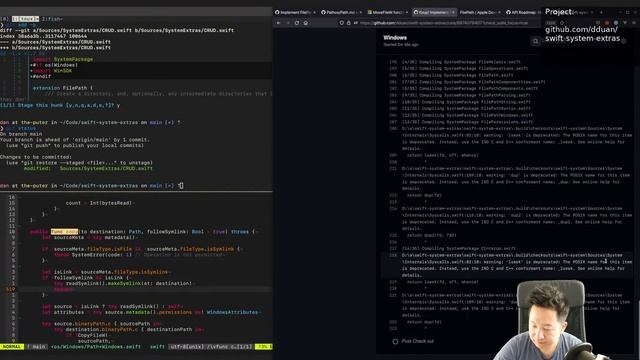The image size is (640, 360).
Task: Click the git status command line
Action: (x=20, y=128)
